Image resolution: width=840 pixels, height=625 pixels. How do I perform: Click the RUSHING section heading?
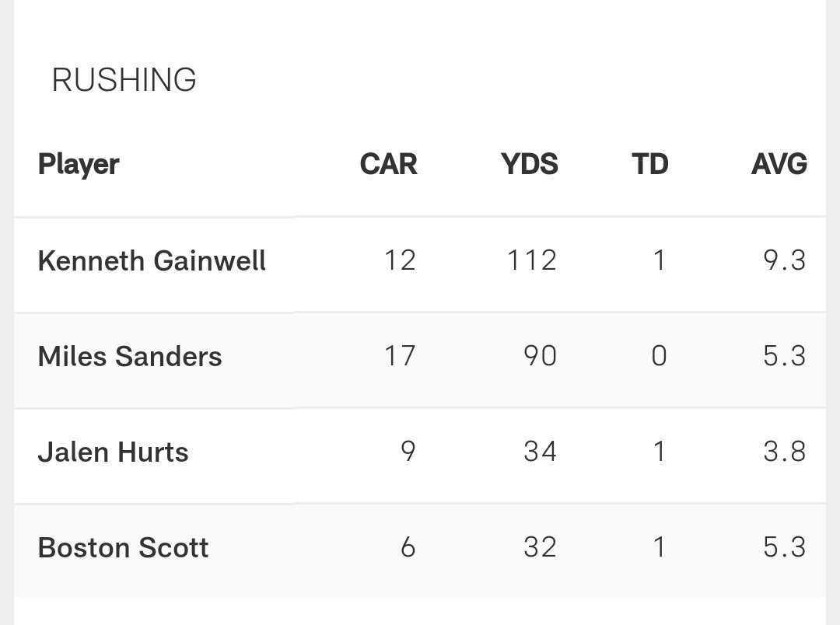pos(124,80)
